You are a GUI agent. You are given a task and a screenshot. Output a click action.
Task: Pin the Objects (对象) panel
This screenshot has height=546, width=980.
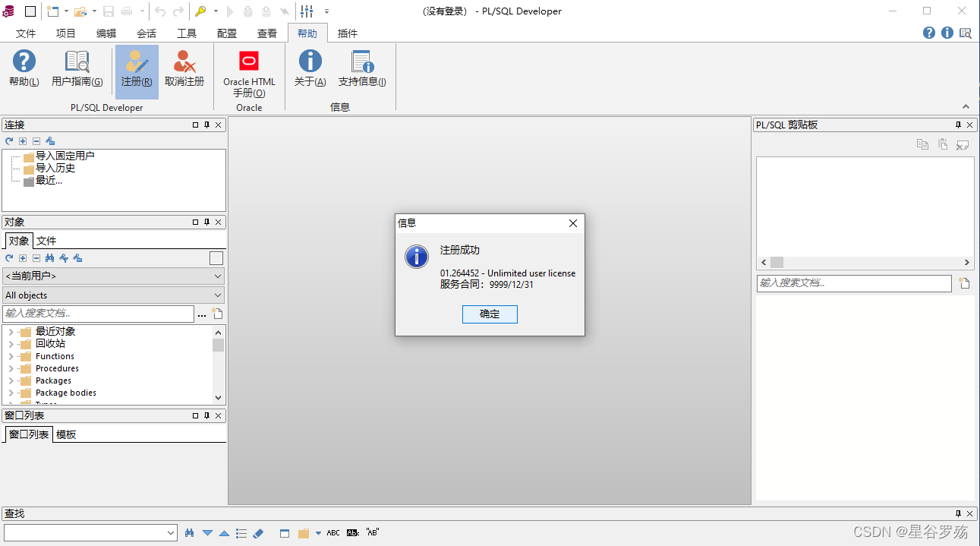pyautogui.click(x=206, y=223)
